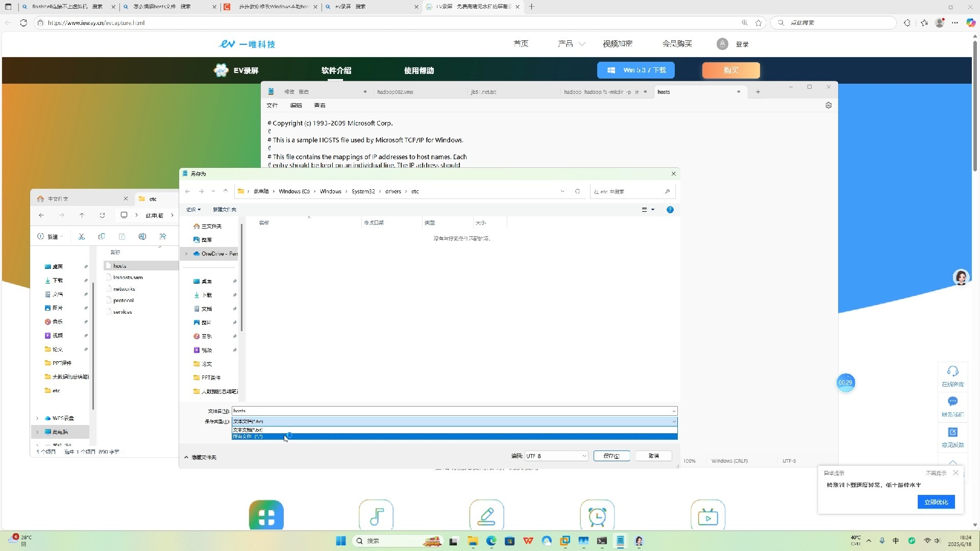Expand the address bar history dropdown in Save As
Screen dimensions: 980x551
click(562, 191)
